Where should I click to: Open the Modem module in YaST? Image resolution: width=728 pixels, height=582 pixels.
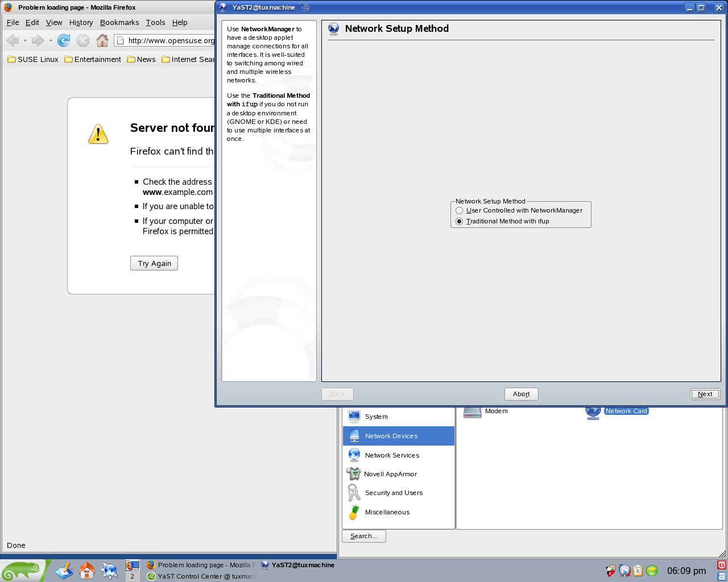[x=486, y=411]
